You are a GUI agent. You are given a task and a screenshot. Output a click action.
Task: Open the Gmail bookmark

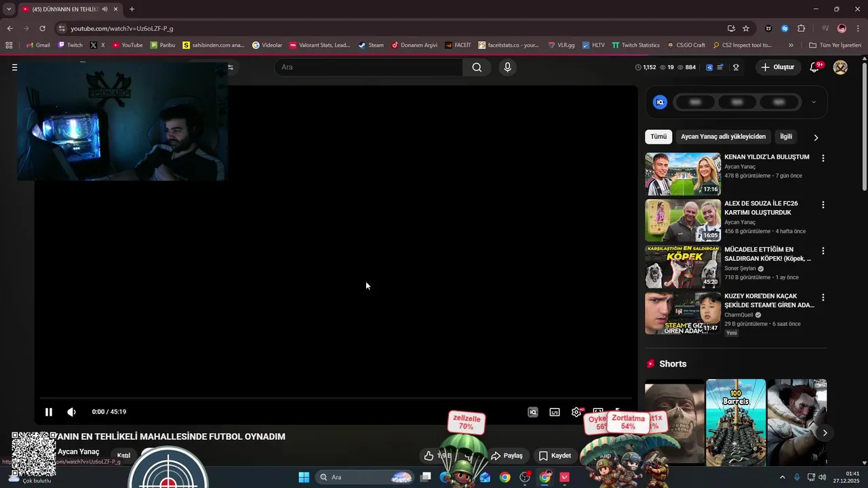pos(38,45)
